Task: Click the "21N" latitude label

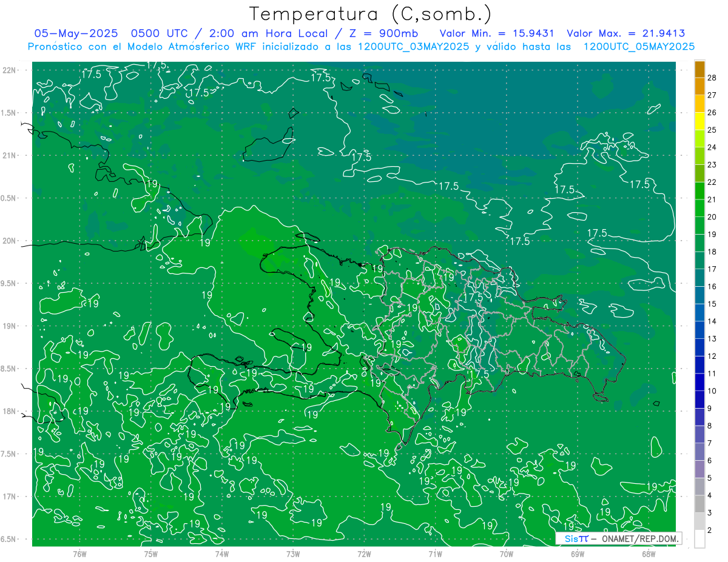Action: coord(9,155)
